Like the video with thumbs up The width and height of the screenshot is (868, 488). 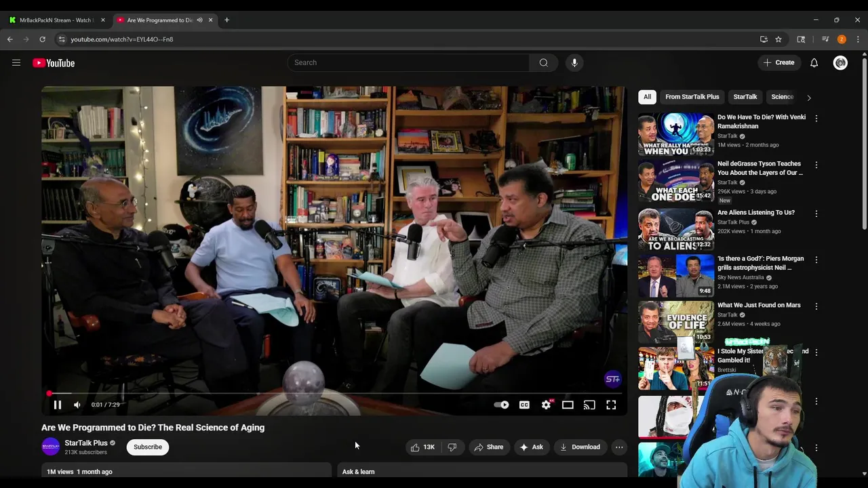tap(422, 447)
